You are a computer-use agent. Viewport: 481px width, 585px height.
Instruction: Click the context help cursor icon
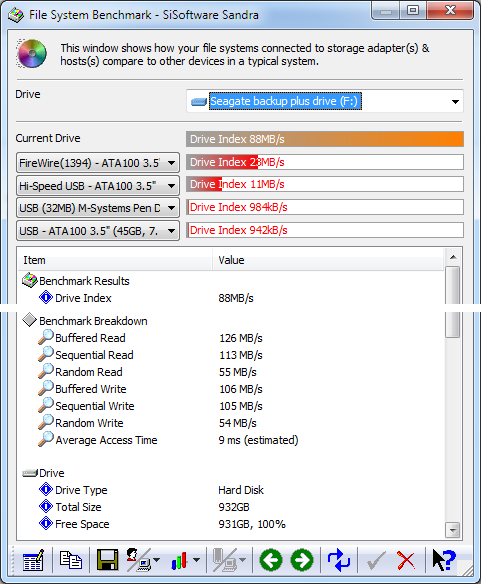pos(444,560)
